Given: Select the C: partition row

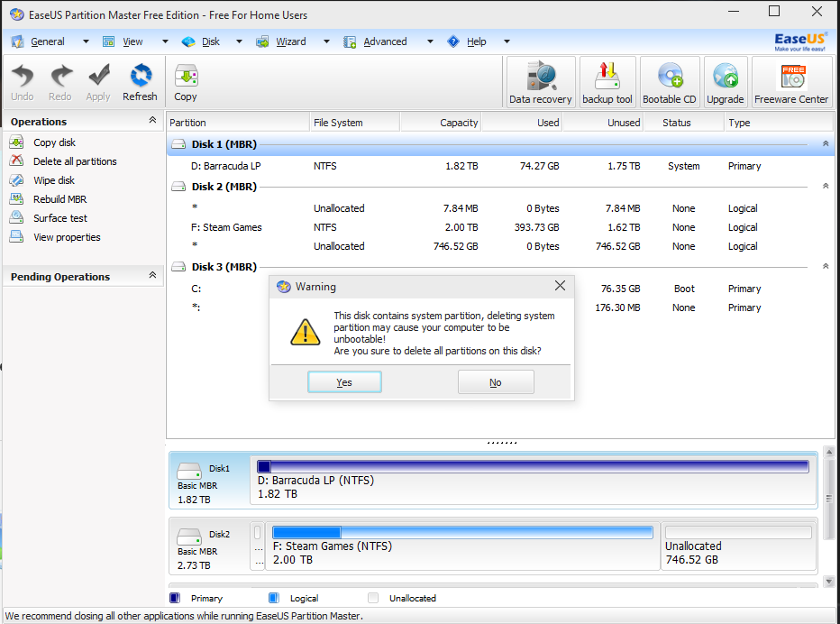Looking at the screenshot, I should pyautogui.click(x=500, y=289).
